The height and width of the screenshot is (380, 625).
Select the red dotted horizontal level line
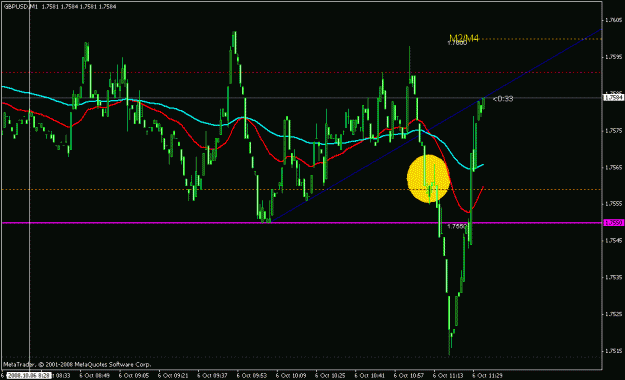(x=301, y=73)
